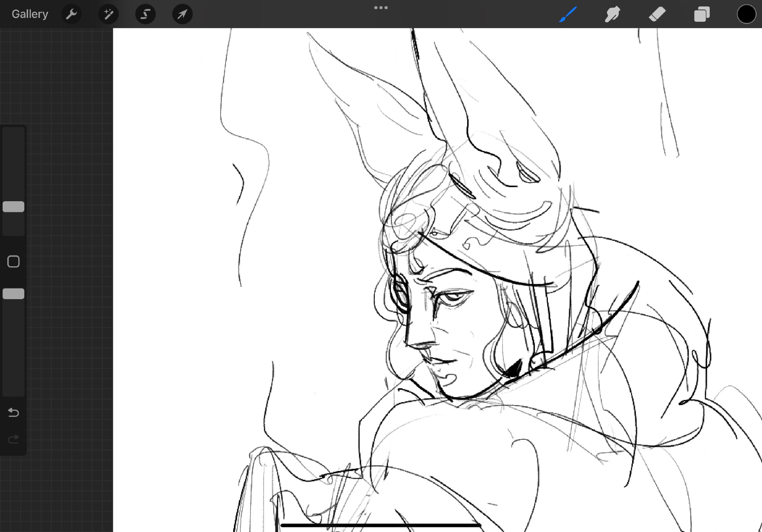The height and width of the screenshot is (532, 762).
Task: Tap the home indicator bar at bottom
Action: click(x=381, y=526)
